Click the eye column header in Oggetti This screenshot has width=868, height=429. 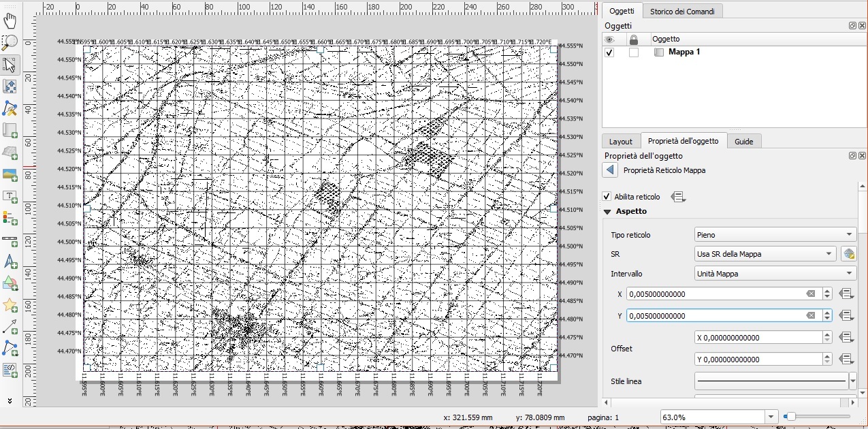610,39
